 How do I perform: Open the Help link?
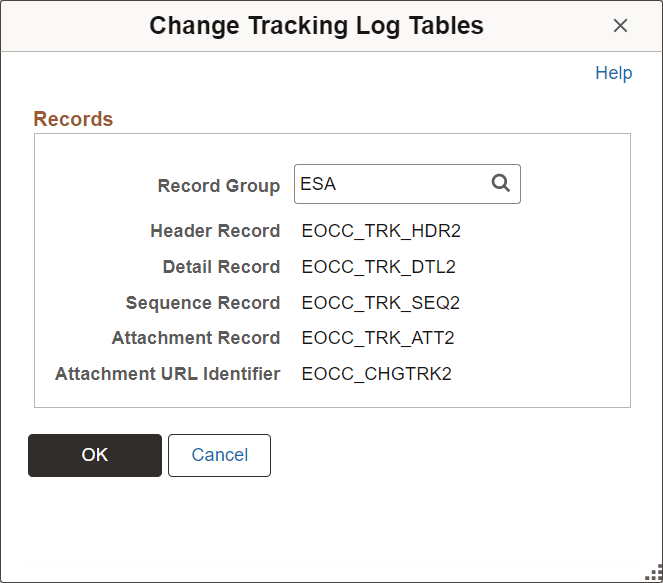coord(613,73)
